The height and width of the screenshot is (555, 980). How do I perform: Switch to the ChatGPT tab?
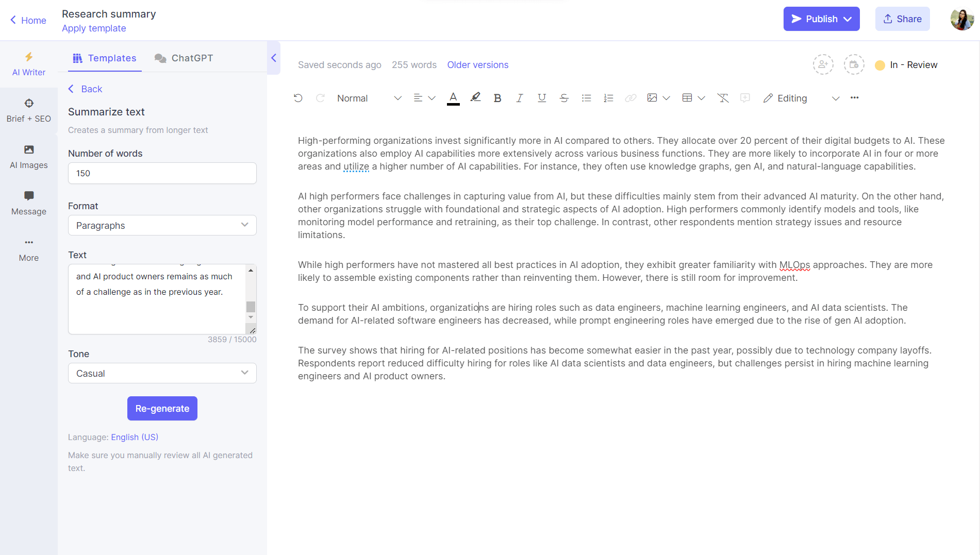pyautogui.click(x=184, y=58)
